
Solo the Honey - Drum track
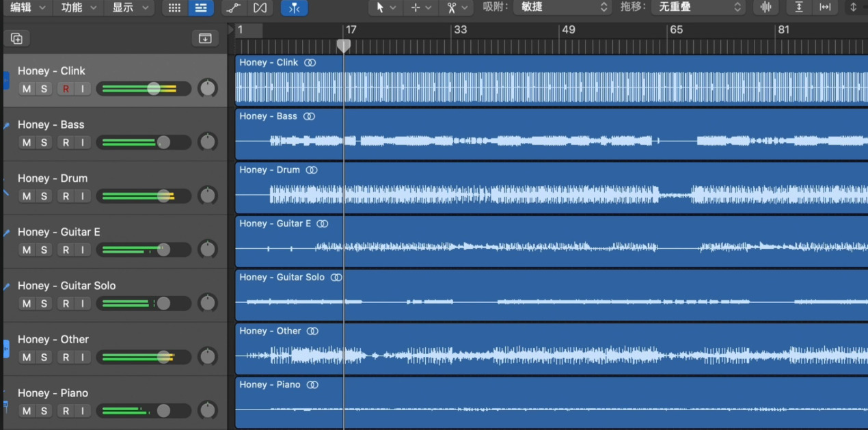(44, 196)
